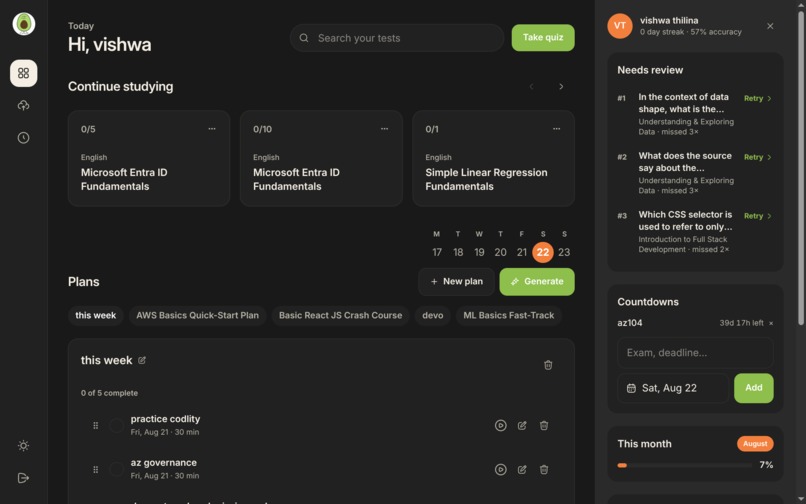Switch to Basic React JS Crash Course tab
This screenshot has width=806, height=504.
coord(340,315)
